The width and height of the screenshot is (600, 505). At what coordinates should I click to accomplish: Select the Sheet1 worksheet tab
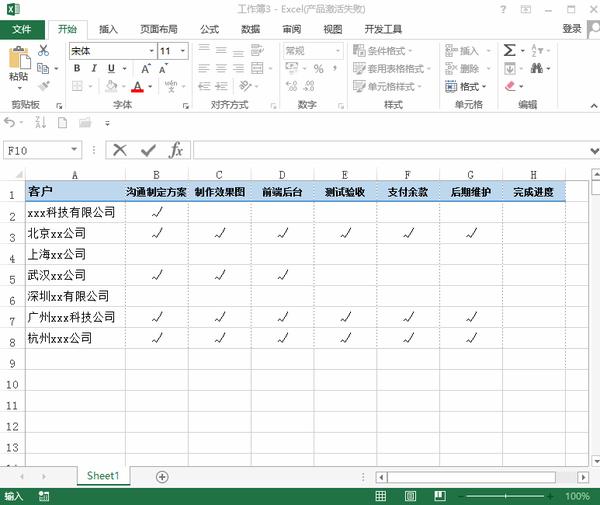click(x=103, y=476)
